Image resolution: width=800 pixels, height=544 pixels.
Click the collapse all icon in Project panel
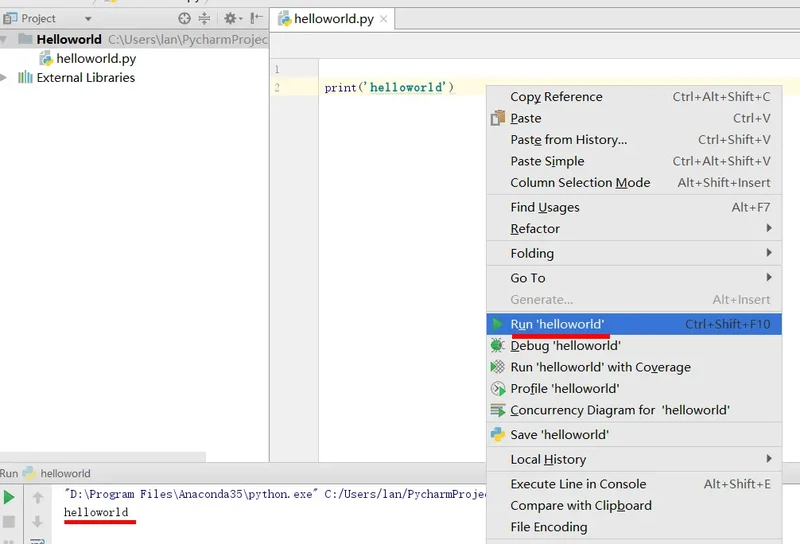click(x=205, y=18)
